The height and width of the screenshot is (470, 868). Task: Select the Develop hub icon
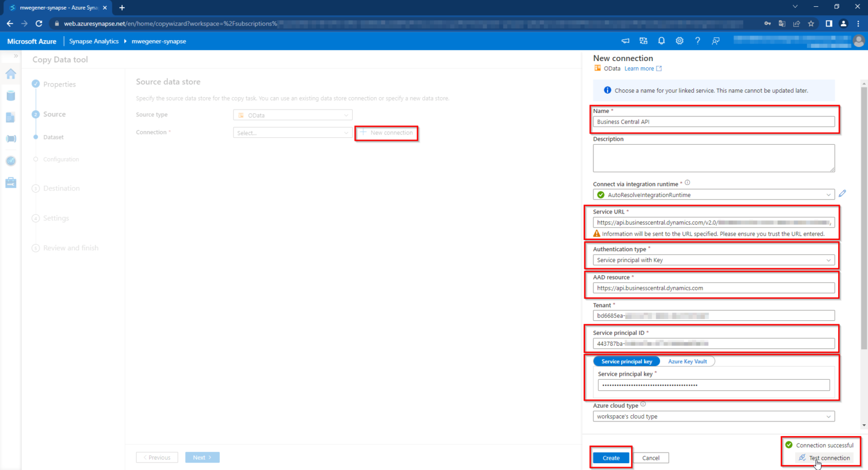(10, 117)
